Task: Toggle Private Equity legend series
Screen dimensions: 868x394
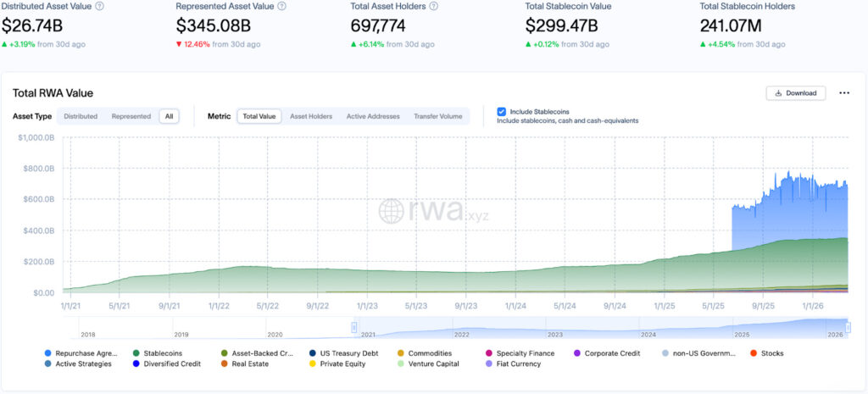Action: 337,363
